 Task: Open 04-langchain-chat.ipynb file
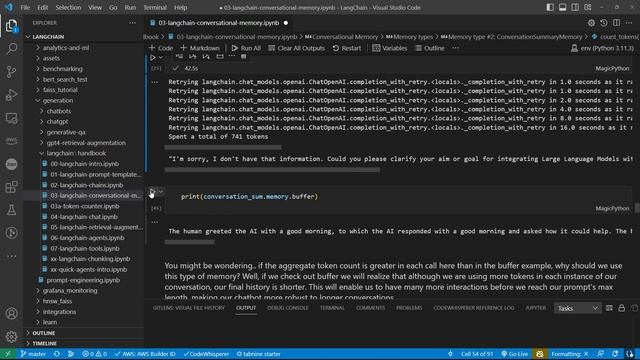click(x=84, y=217)
